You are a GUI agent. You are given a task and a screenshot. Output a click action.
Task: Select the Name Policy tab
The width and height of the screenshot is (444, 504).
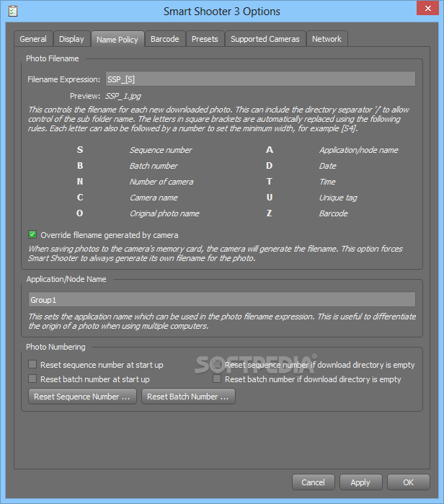point(117,40)
